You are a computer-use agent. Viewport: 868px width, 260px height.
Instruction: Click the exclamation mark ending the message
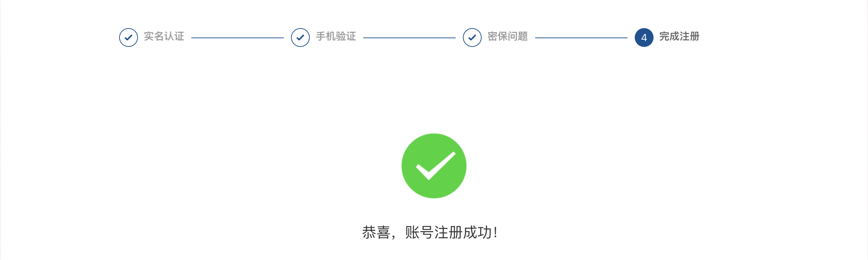point(495,233)
